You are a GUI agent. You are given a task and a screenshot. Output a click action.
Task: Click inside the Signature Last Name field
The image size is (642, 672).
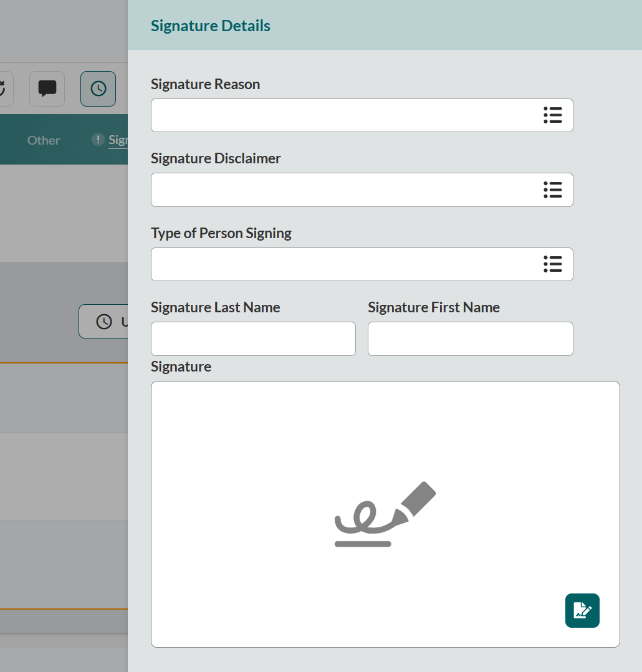[x=252, y=338]
